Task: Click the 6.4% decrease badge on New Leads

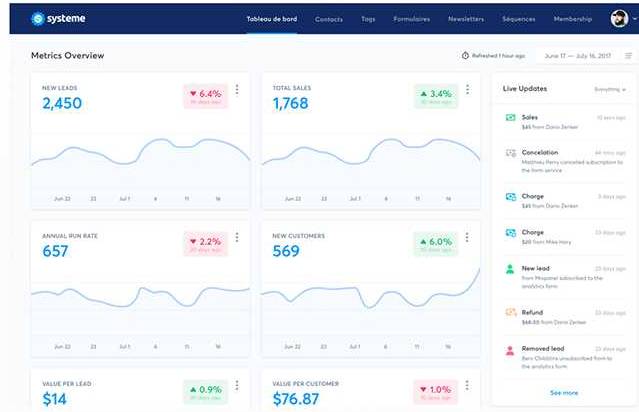Action: [206, 97]
